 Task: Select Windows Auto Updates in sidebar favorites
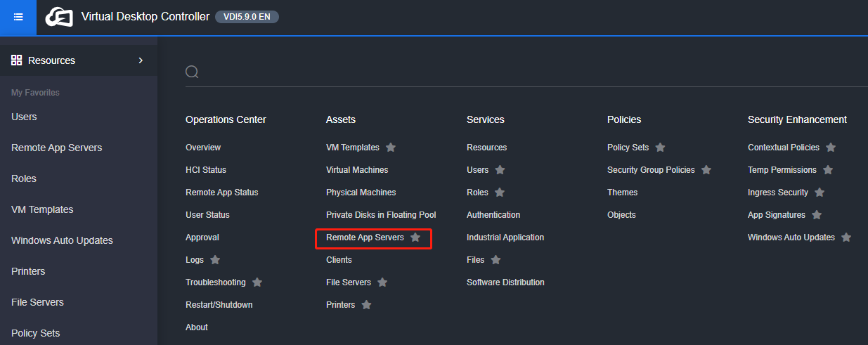tap(62, 240)
